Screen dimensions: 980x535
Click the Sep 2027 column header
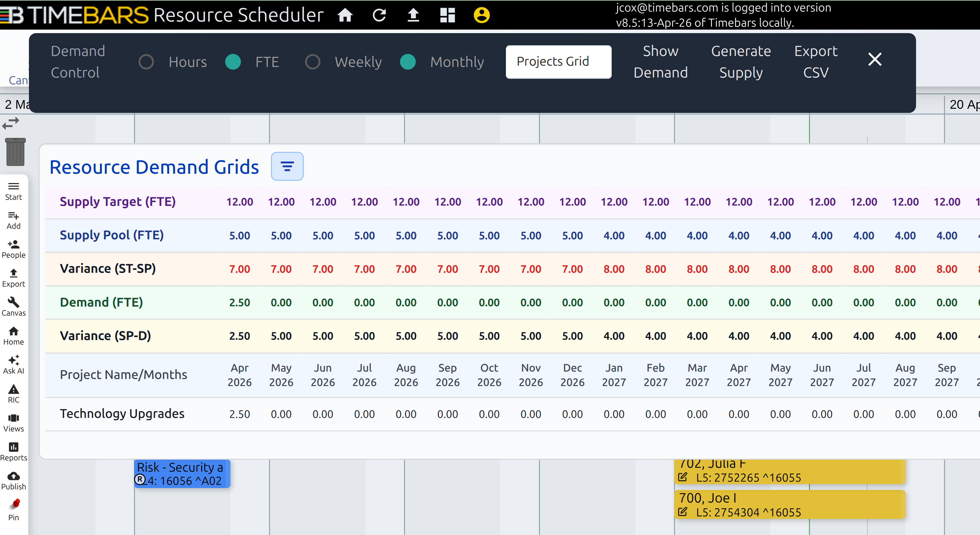(x=947, y=375)
